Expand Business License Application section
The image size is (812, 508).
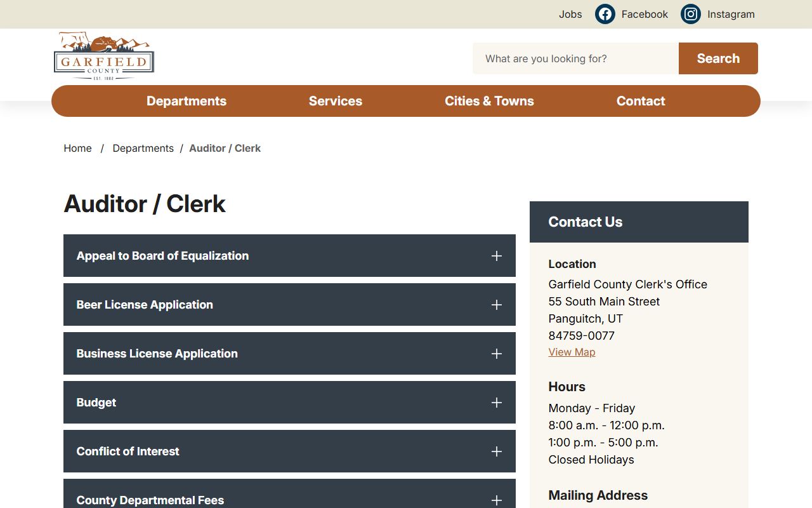click(289, 354)
